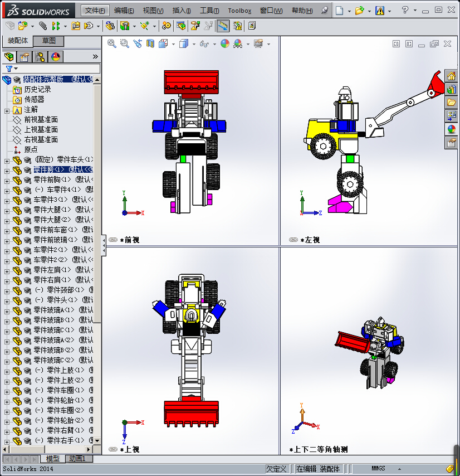Click the Rebuild warning icon in title bar
Image resolution: width=460 pixels, height=476 pixels.
380,11
